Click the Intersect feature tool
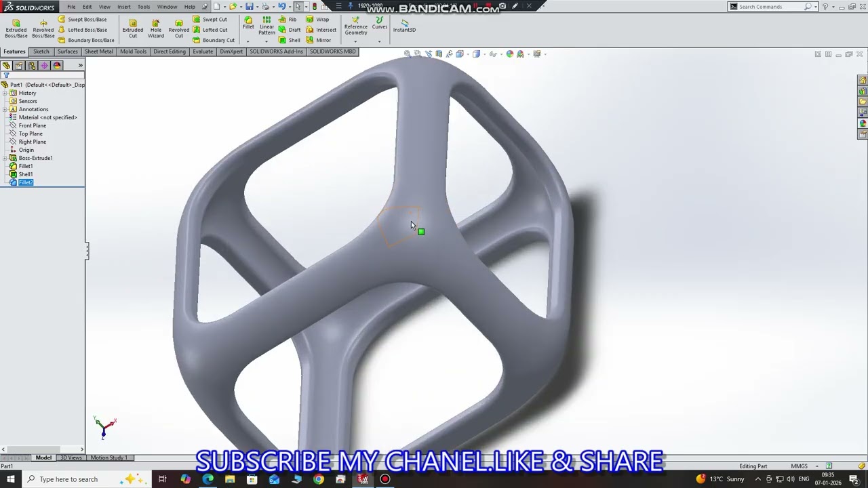 tap(321, 30)
